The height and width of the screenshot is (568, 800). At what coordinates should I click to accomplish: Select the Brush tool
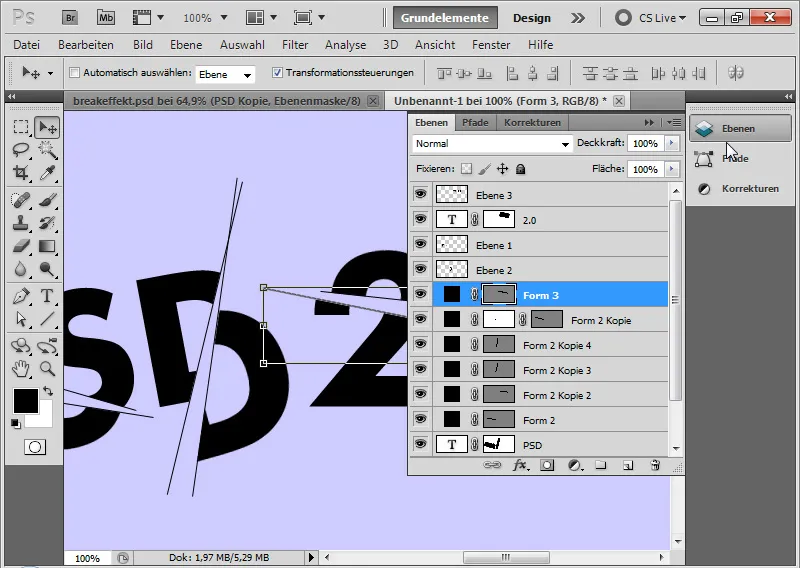point(47,200)
